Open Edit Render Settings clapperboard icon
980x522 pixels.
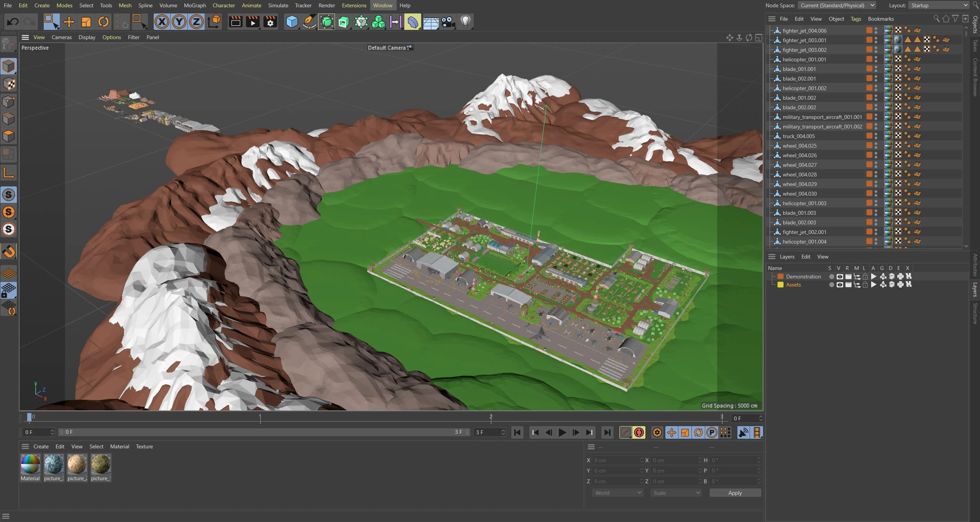pos(270,22)
